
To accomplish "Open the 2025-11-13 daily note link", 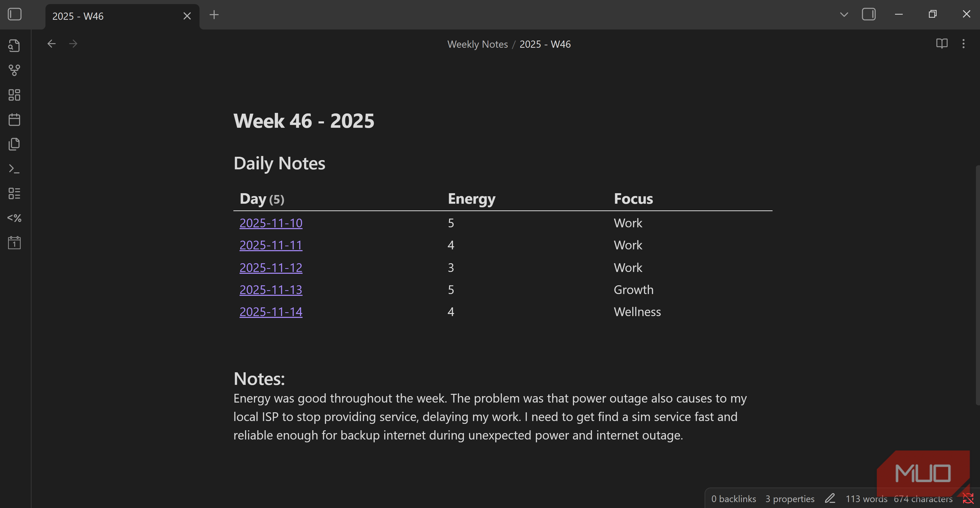I will click(271, 289).
